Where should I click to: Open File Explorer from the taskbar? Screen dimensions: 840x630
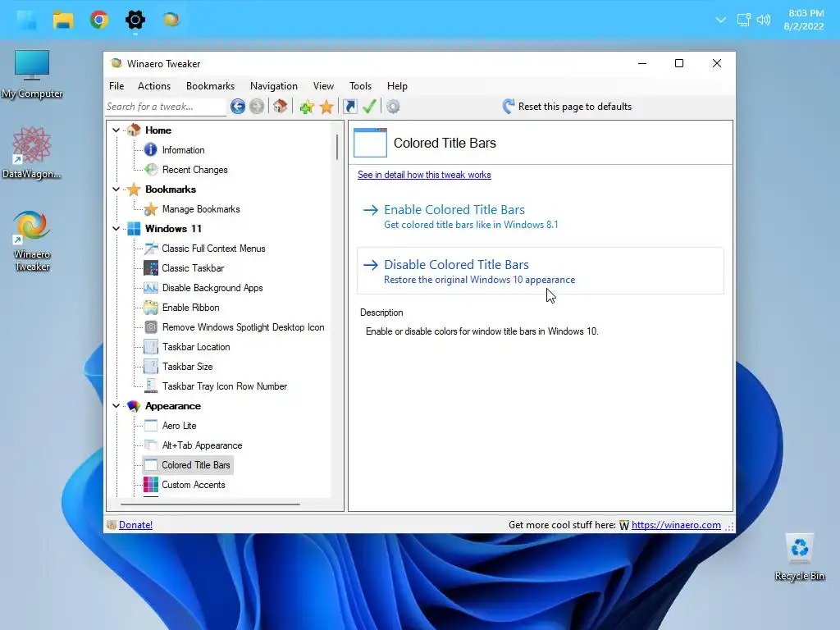(63, 20)
